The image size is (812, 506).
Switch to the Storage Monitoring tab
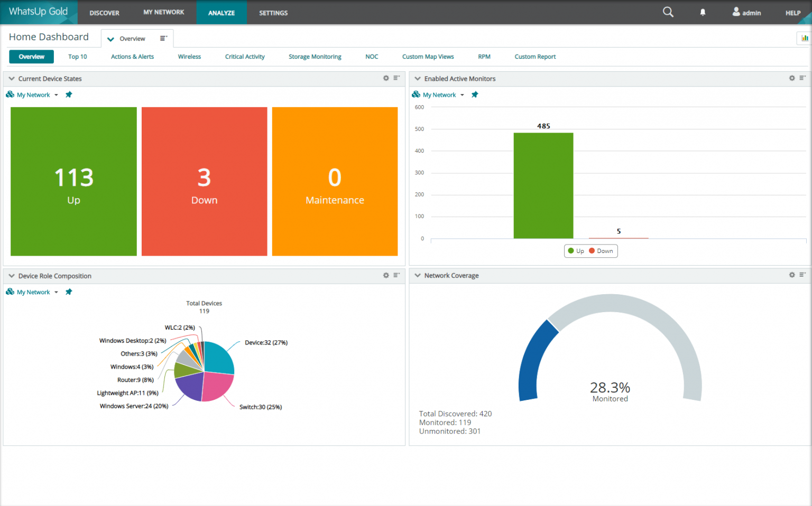pyautogui.click(x=315, y=57)
